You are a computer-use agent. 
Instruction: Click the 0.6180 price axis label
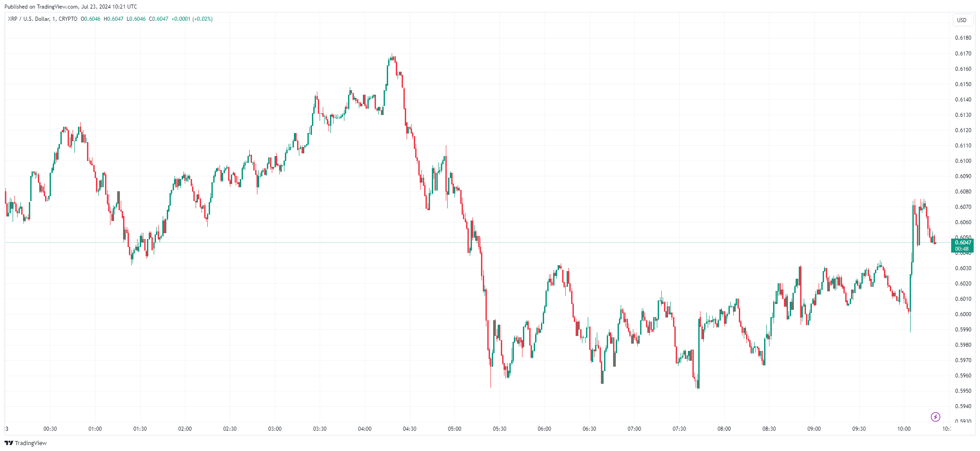click(963, 38)
